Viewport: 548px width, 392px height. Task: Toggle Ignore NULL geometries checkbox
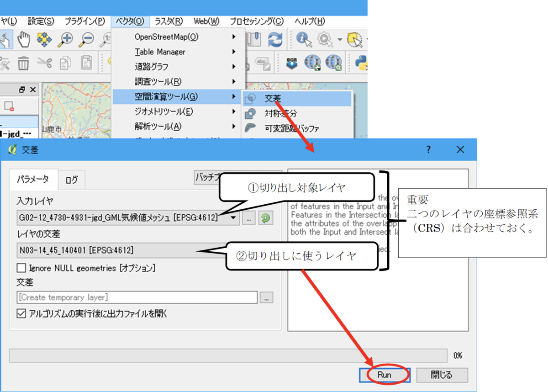pos(21,268)
